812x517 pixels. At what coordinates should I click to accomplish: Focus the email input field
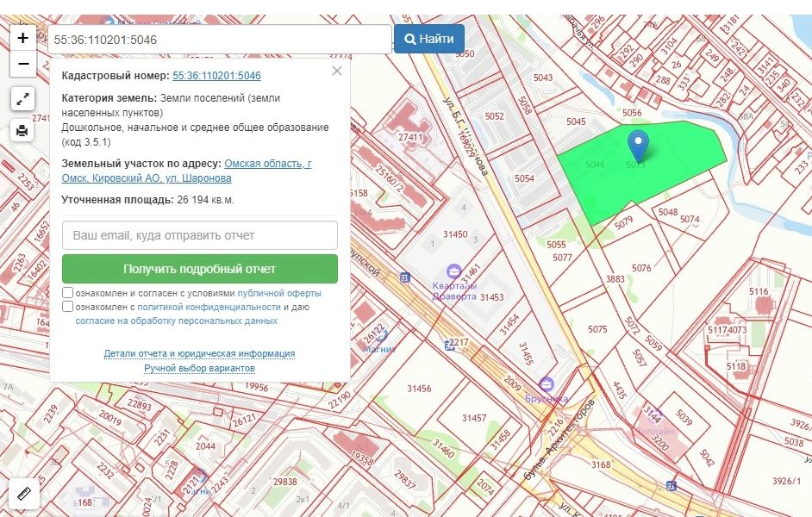tap(199, 235)
